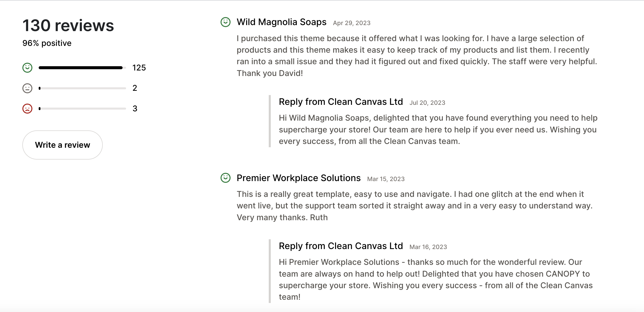Click the smiley icon beside Premier Workplace Solutions
The height and width of the screenshot is (312, 644).
[226, 178]
